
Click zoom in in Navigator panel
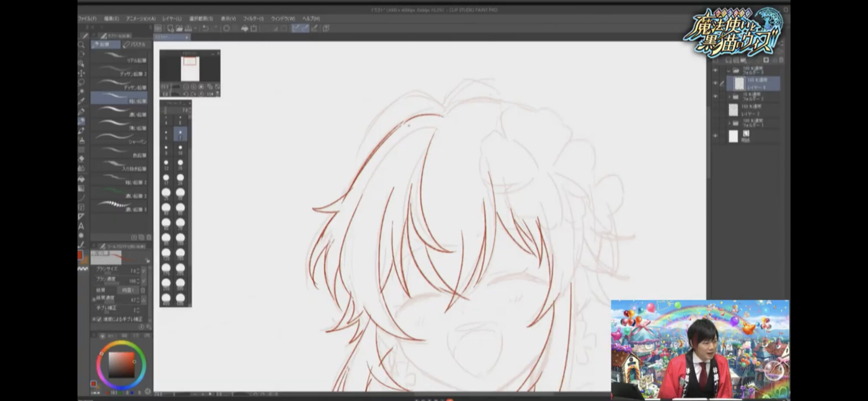point(194,87)
